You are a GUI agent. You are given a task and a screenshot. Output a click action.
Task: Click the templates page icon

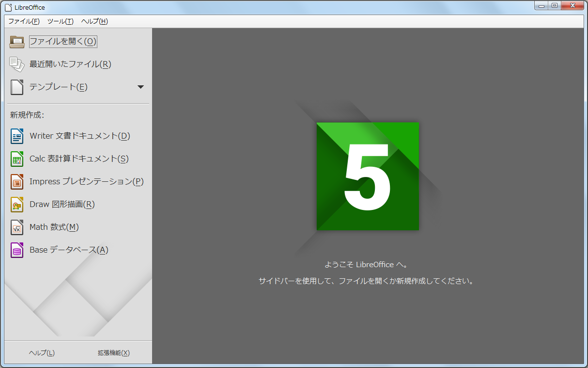pyautogui.click(x=17, y=87)
